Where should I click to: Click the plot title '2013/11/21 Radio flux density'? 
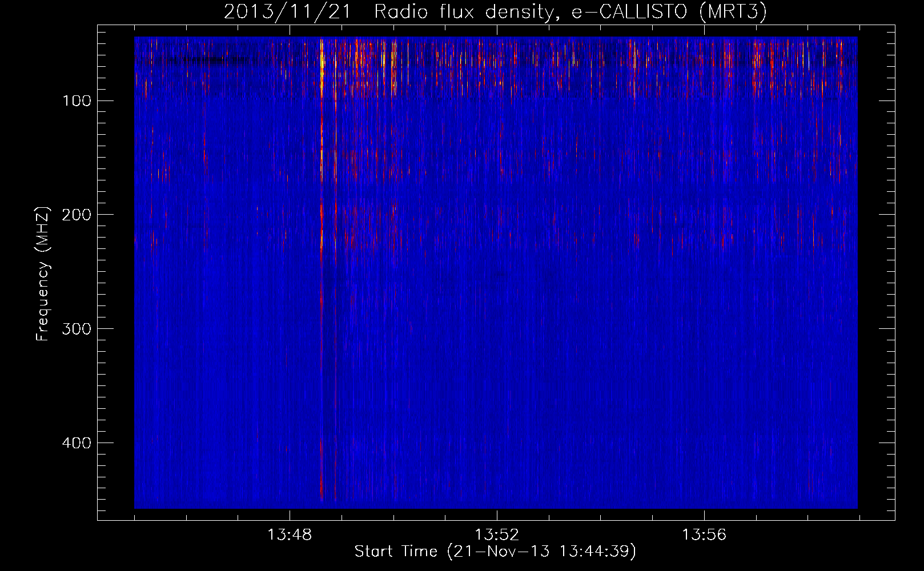coord(495,11)
